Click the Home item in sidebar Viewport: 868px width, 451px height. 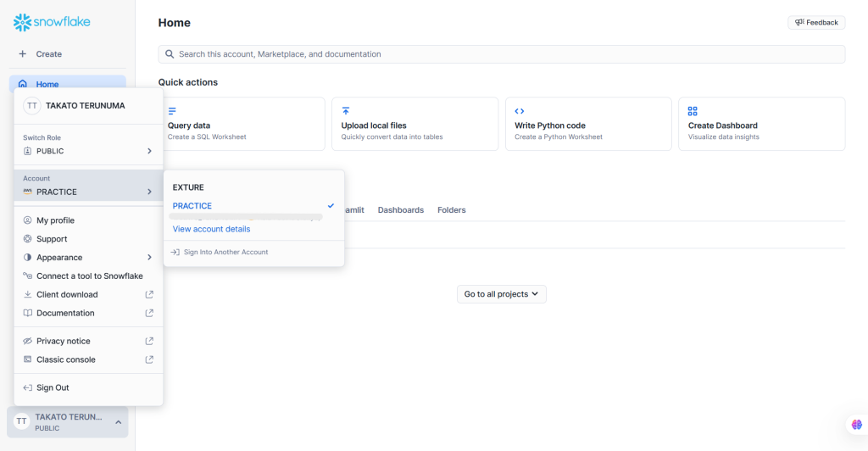click(x=68, y=84)
